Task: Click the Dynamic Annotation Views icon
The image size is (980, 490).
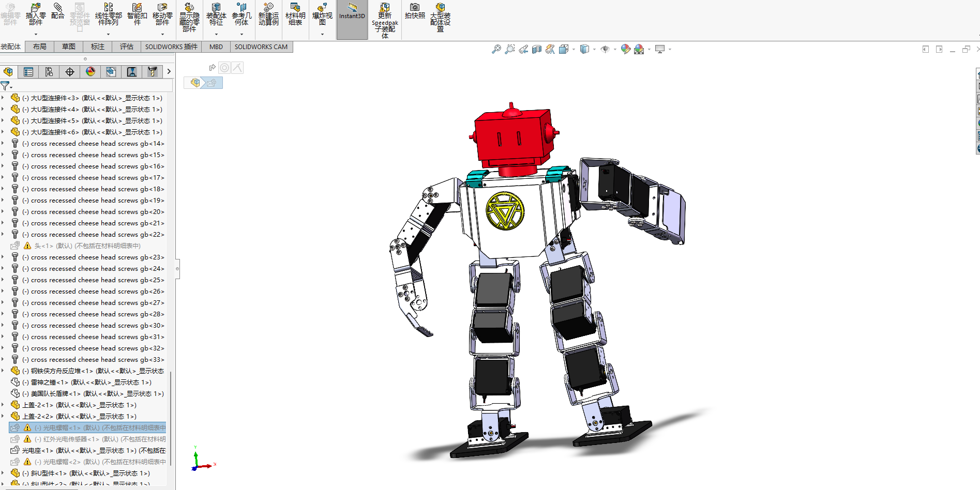Action: pos(550,49)
